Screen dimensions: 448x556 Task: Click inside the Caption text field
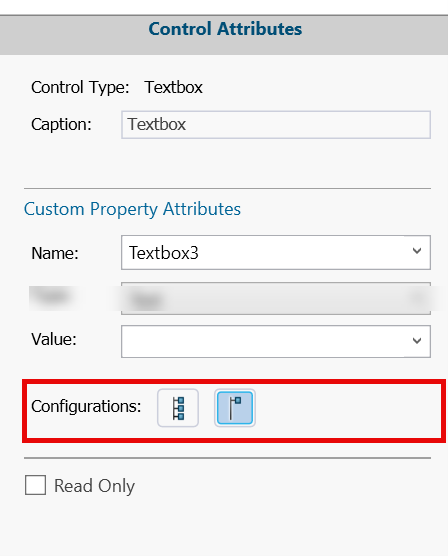276,124
